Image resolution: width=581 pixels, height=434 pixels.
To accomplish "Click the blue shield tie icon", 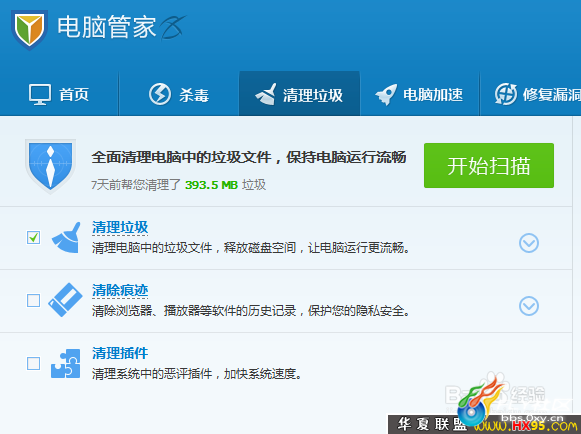I will pos(50,166).
